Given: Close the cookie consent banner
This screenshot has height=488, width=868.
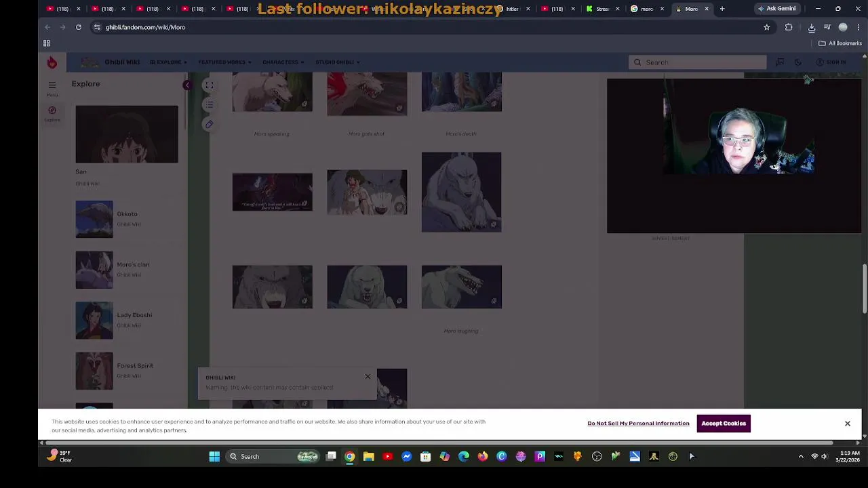Looking at the screenshot, I should point(847,424).
